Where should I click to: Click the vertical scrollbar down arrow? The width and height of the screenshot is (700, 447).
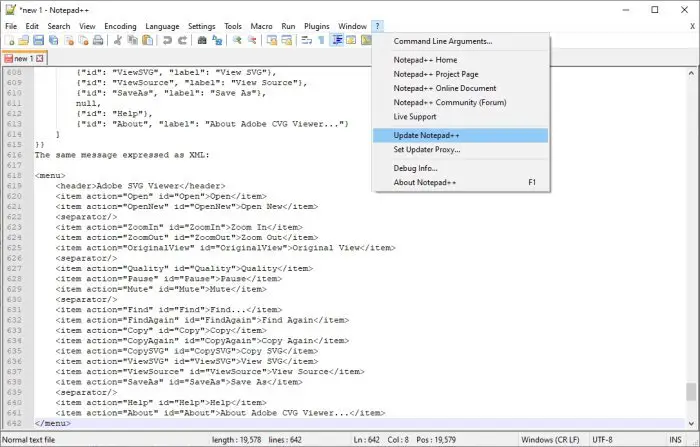click(x=691, y=423)
